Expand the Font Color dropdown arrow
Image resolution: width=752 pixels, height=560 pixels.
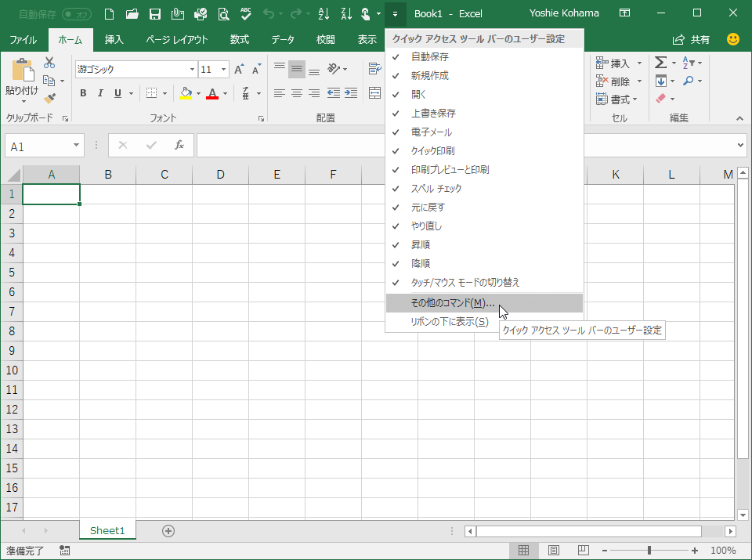pos(226,93)
